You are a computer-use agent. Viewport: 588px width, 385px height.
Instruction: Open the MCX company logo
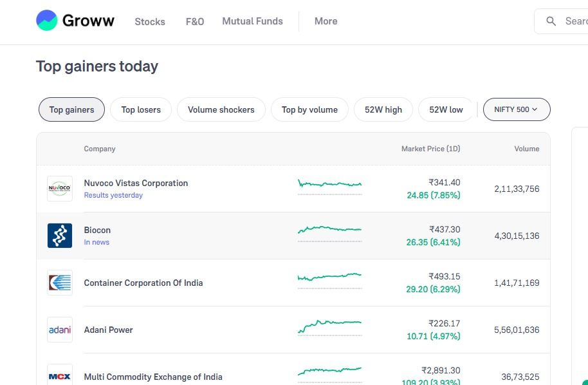60,375
